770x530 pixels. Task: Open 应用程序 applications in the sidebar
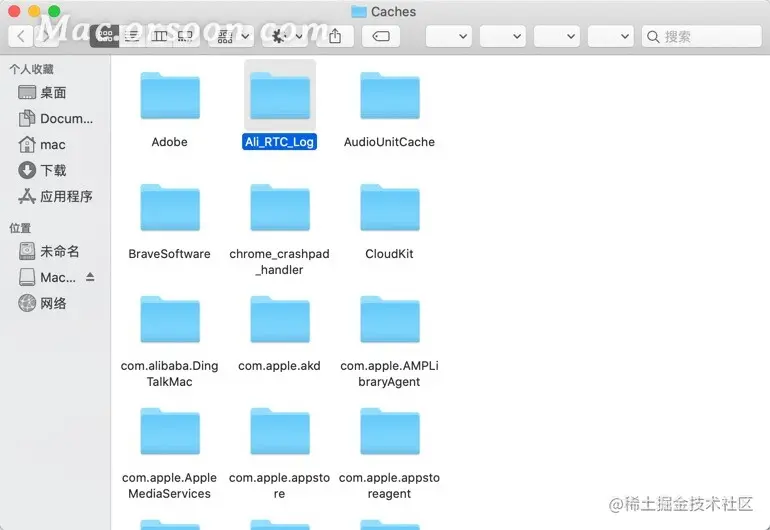pyautogui.click(x=55, y=196)
